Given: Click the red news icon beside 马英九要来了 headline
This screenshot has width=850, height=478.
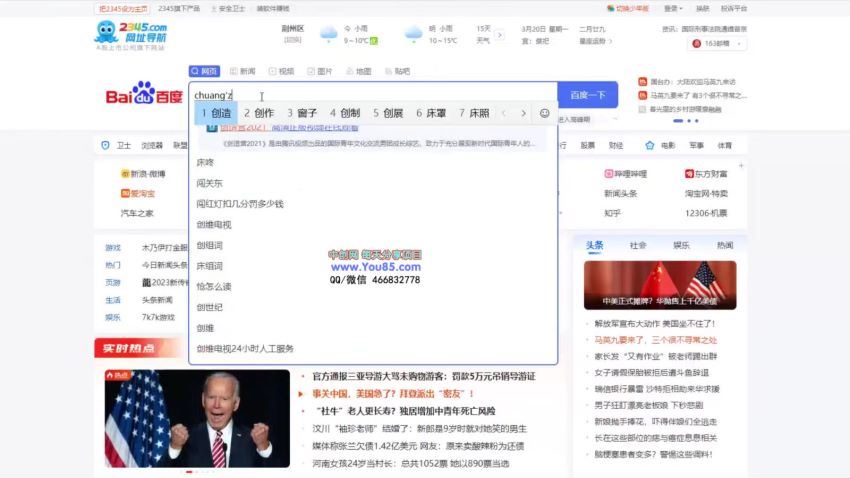Looking at the screenshot, I should pyautogui.click(x=642, y=95).
